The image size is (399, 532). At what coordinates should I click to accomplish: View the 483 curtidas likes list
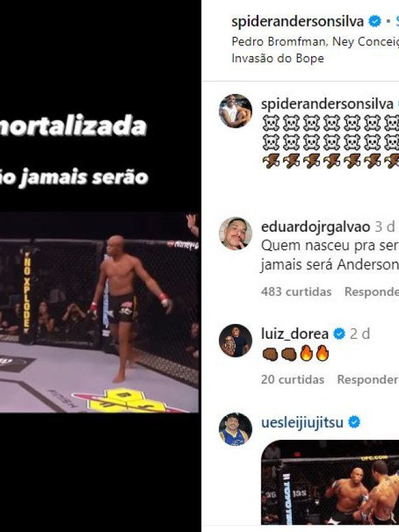(x=296, y=292)
